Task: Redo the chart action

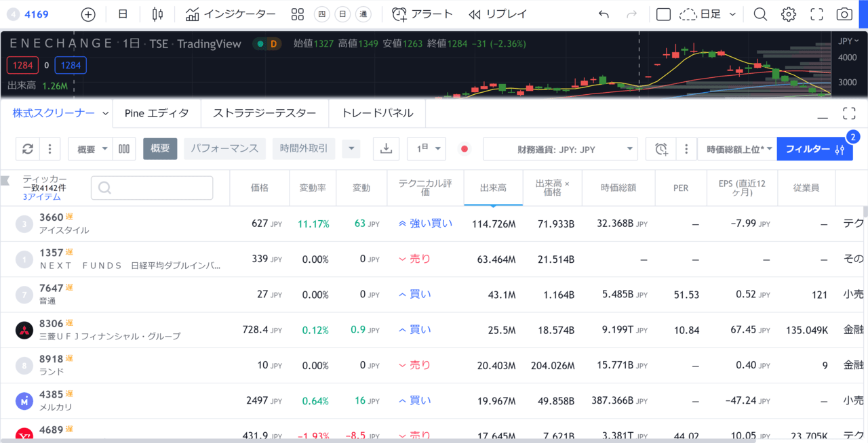Action: [x=631, y=14]
